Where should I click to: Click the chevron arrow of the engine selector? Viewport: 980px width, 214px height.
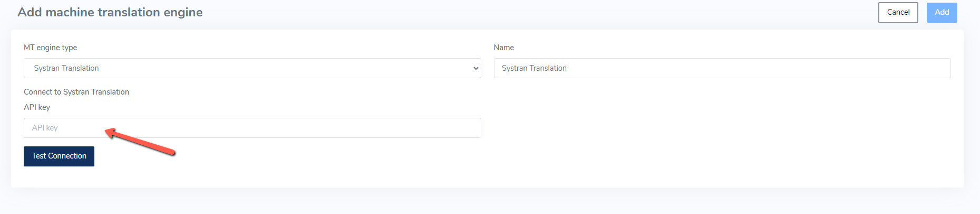tap(476, 68)
